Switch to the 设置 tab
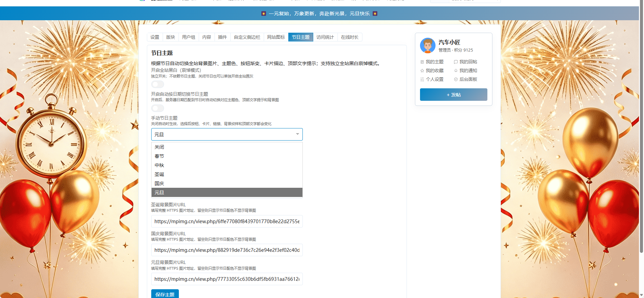The image size is (644, 298). (155, 37)
